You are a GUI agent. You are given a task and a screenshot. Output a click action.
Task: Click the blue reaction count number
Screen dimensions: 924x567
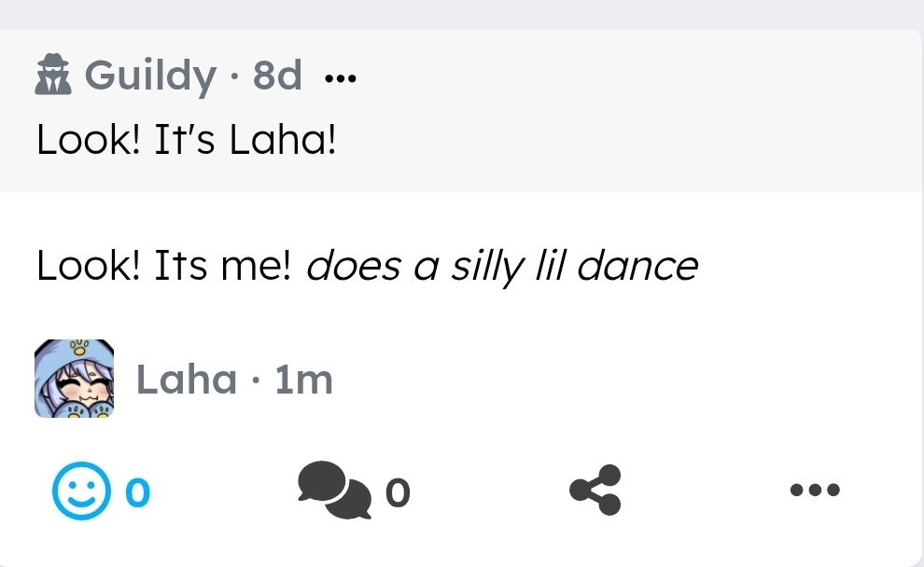[x=136, y=491]
